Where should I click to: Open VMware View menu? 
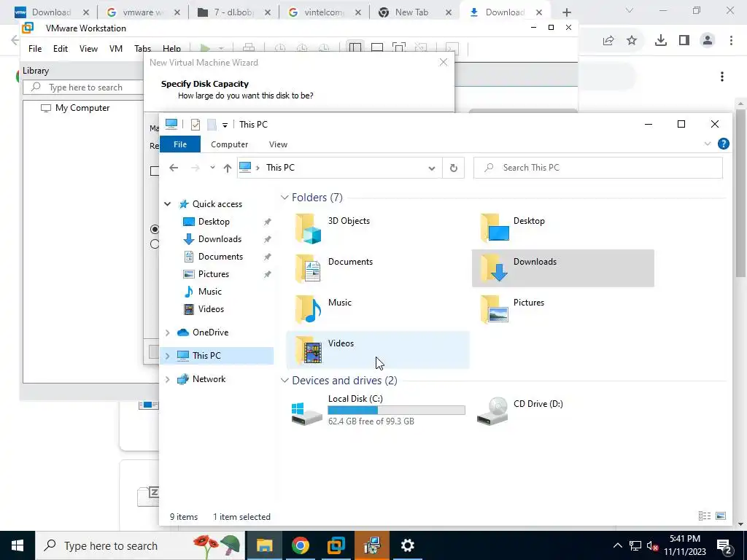(x=88, y=49)
